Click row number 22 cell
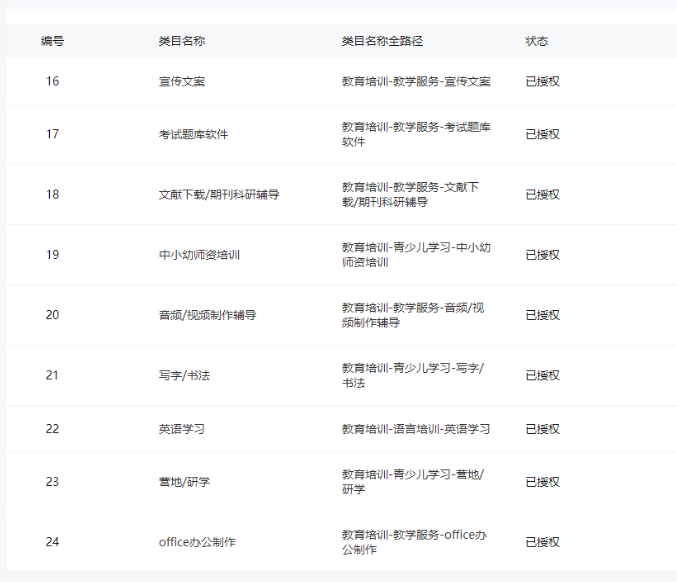 pyautogui.click(x=52, y=428)
